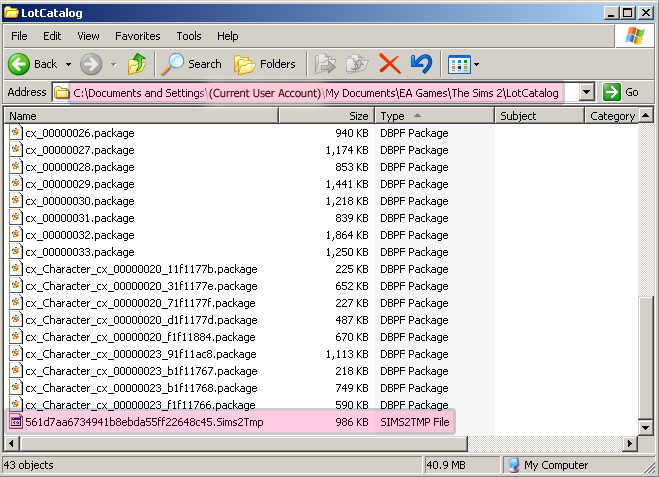Select file name cx_Character_cx_00000023_b1f11768.package
Screen dimensions: 659x477
141,388
